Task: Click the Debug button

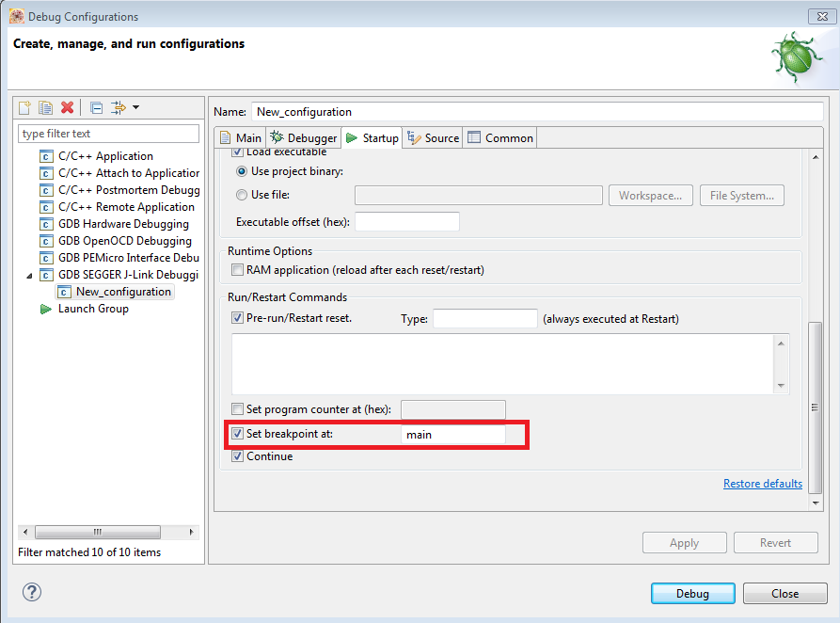Action: (x=692, y=594)
